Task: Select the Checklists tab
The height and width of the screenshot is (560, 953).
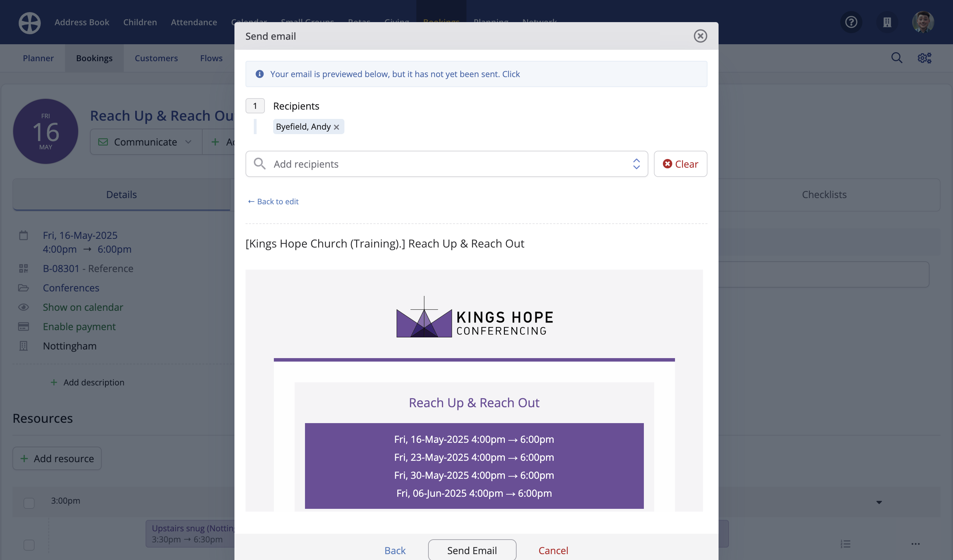Action: point(824,194)
